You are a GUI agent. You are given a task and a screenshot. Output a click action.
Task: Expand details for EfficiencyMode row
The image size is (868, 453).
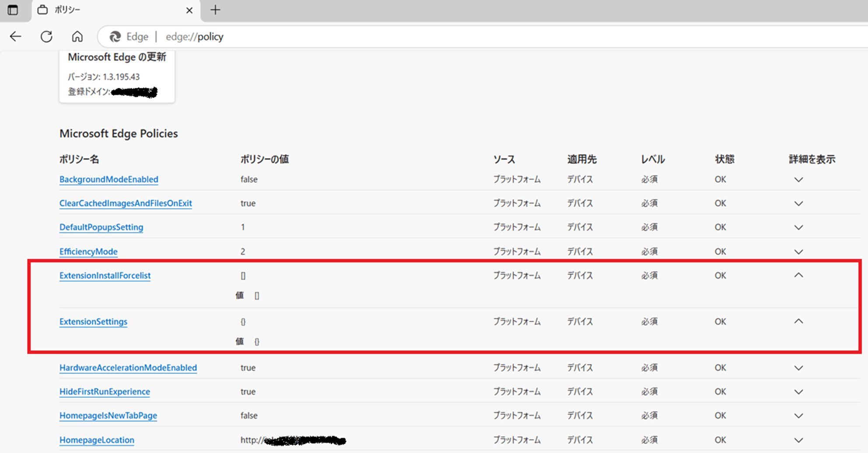pyautogui.click(x=798, y=252)
